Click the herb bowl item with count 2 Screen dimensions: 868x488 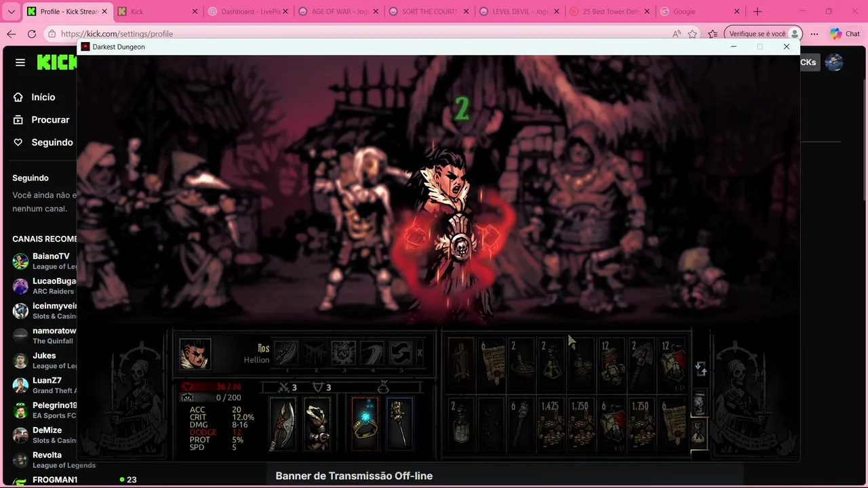click(521, 365)
